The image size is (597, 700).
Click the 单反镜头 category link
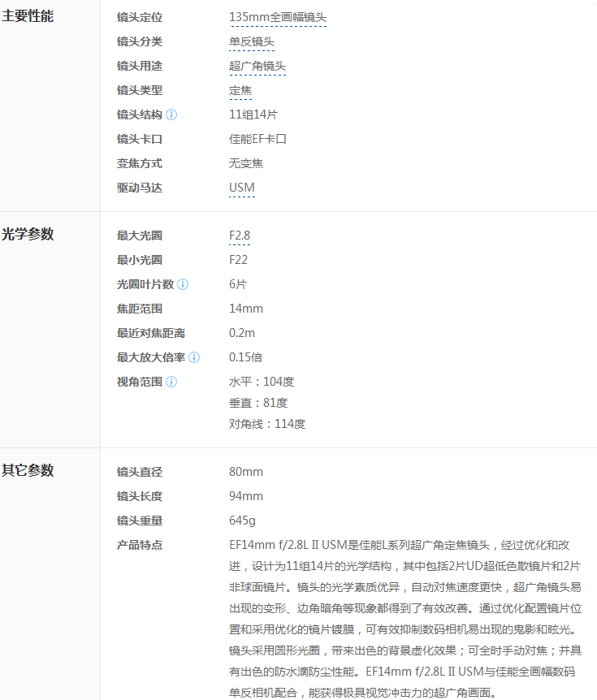click(x=252, y=41)
